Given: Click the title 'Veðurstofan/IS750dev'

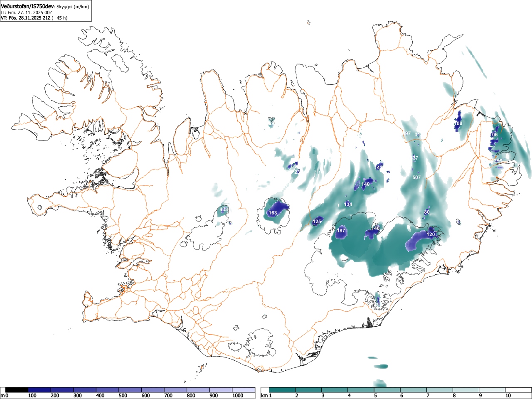Looking at the screenshot, I should [28, 6].
